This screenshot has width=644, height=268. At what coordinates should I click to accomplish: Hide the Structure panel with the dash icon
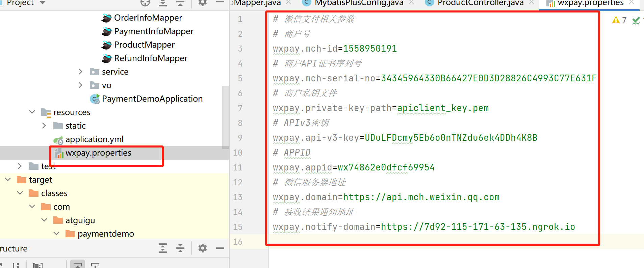220,248
